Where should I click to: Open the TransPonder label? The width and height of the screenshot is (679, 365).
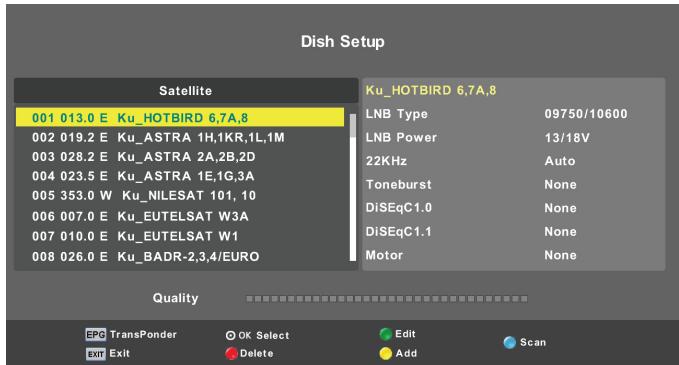click(x=143, y=334)
